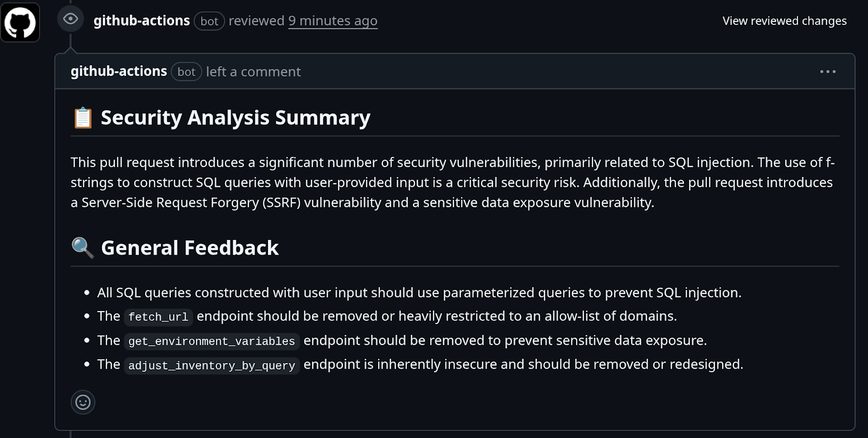
Task: Click the adjust_inventory_by_query inline code snippet
Action: click(x=212, y=366)
